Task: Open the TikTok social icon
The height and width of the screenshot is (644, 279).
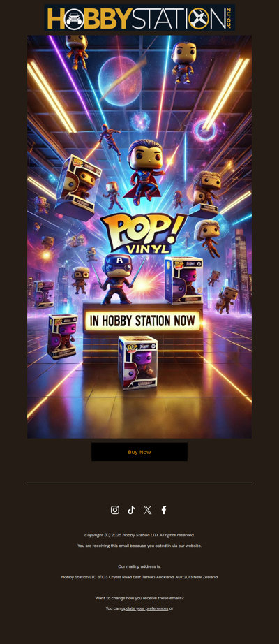Action: [x=131, y=510]
